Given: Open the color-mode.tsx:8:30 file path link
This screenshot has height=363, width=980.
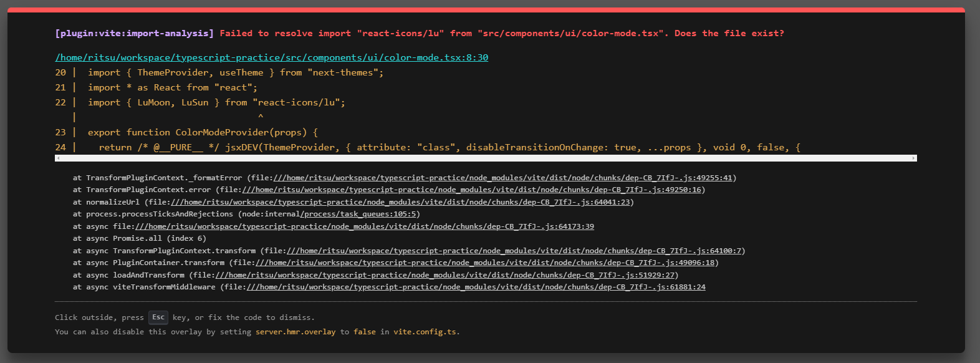Looking at the screenshot, I should (272, 57).
